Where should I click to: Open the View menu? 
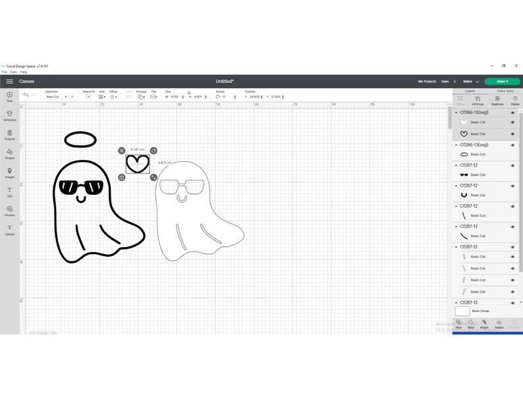(13, 72)
